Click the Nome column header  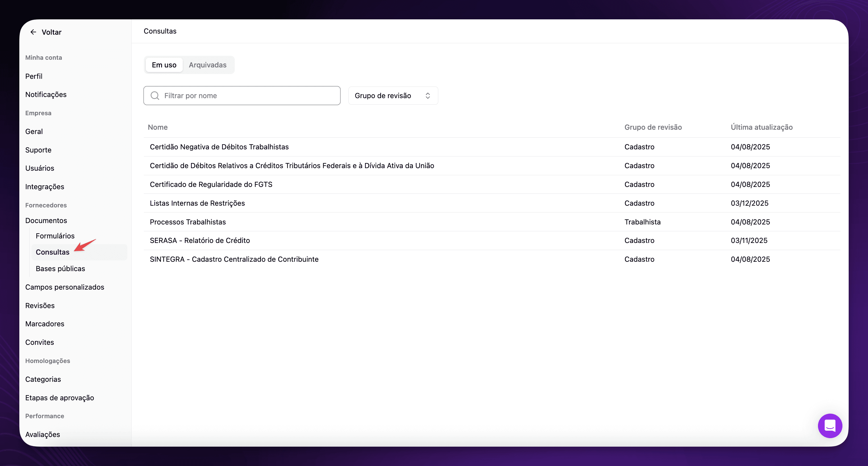click(158, 127)
